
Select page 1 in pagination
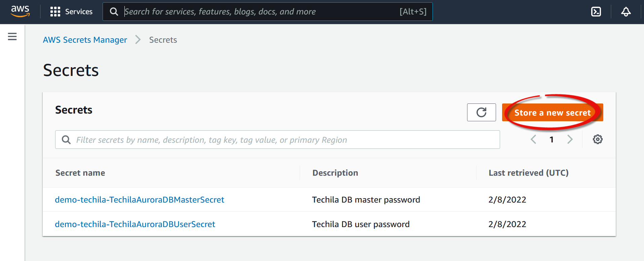click(x=552, y=139)
